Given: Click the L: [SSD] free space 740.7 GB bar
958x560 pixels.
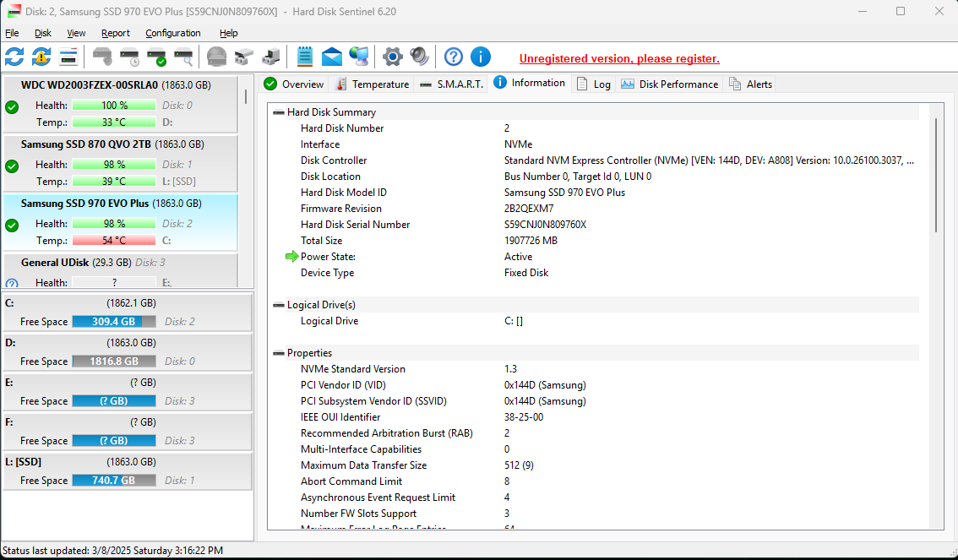Looking at the screenshot, I should coord(114,481).
